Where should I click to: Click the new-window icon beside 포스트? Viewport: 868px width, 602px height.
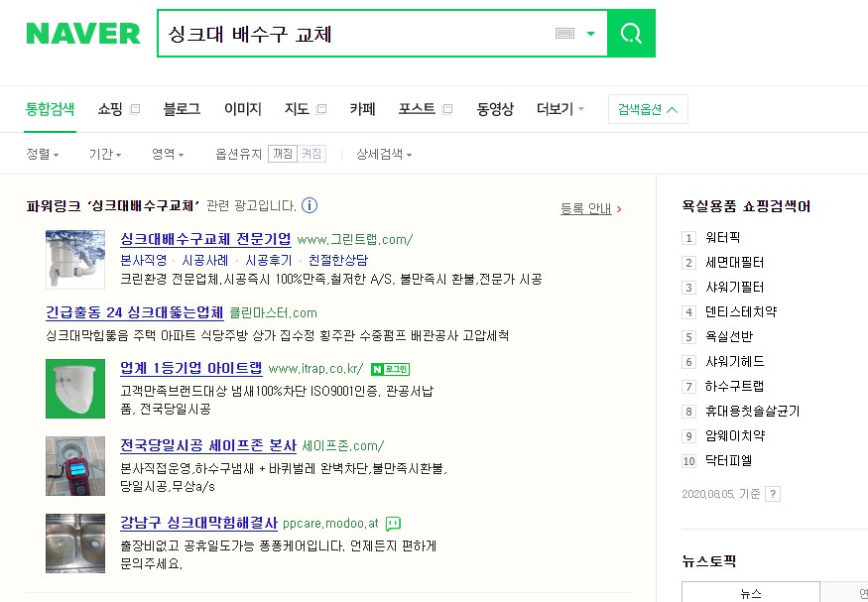[x=447, y=109]
